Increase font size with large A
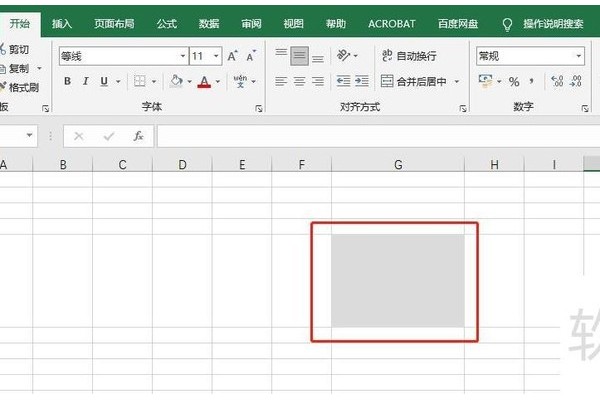 click(x=232, y=56)
